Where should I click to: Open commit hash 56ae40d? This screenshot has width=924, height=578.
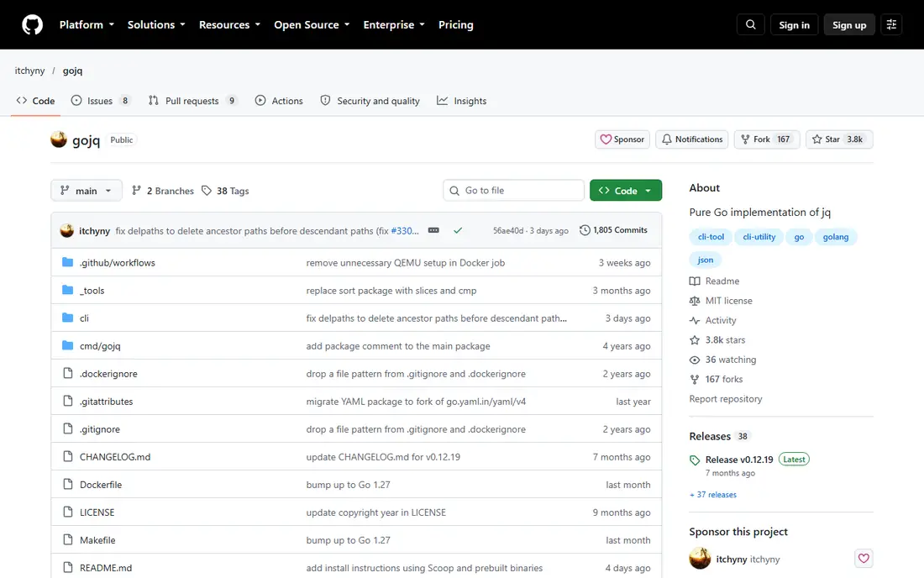[x=508, y=230]
